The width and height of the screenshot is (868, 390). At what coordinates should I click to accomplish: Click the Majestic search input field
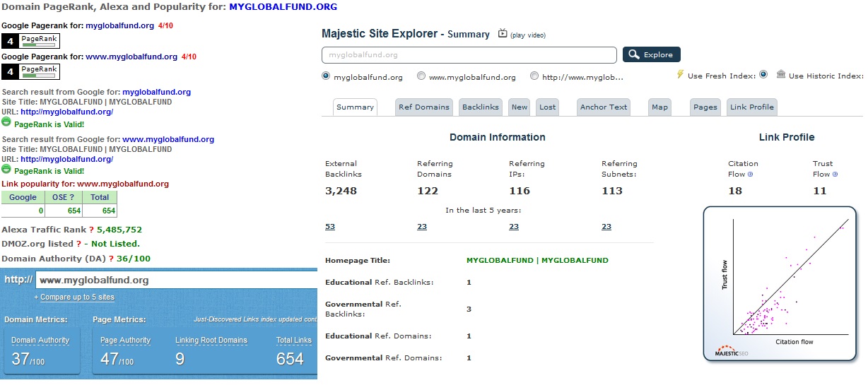point(469,55)
